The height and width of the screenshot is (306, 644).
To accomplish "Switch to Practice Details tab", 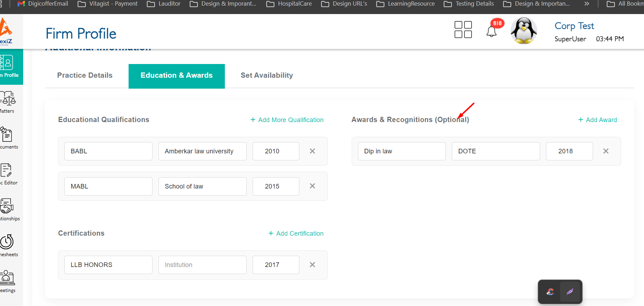I will tap(85, 76).
